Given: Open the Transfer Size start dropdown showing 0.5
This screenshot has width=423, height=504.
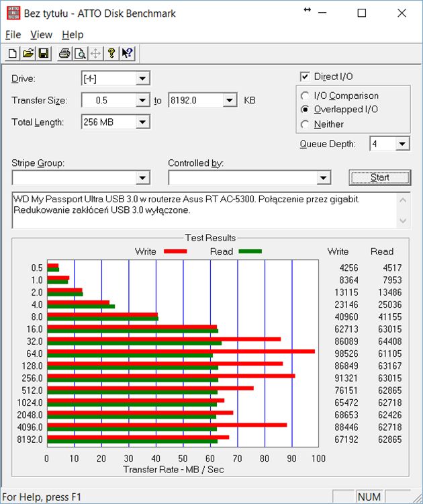Looking at the screenshot, I should (142, 100).
